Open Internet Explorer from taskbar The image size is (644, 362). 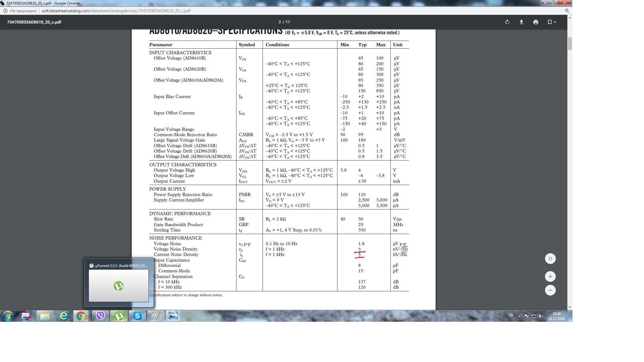pos(63,316)
